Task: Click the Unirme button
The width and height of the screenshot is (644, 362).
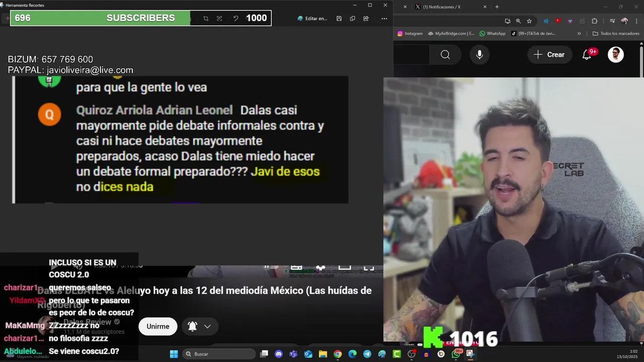Action: click(158, 326)
